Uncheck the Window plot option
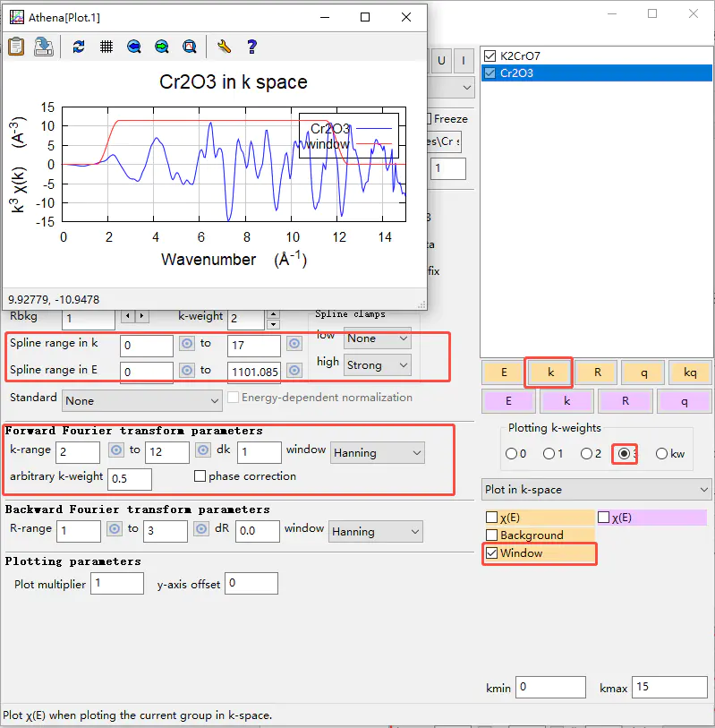715x728 pixels. tap(491, 553)
